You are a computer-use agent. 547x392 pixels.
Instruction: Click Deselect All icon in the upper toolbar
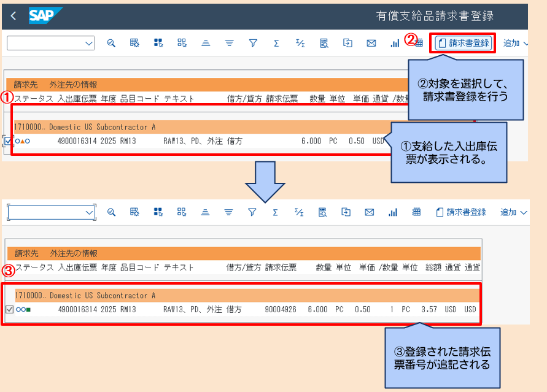click(182, 43)
